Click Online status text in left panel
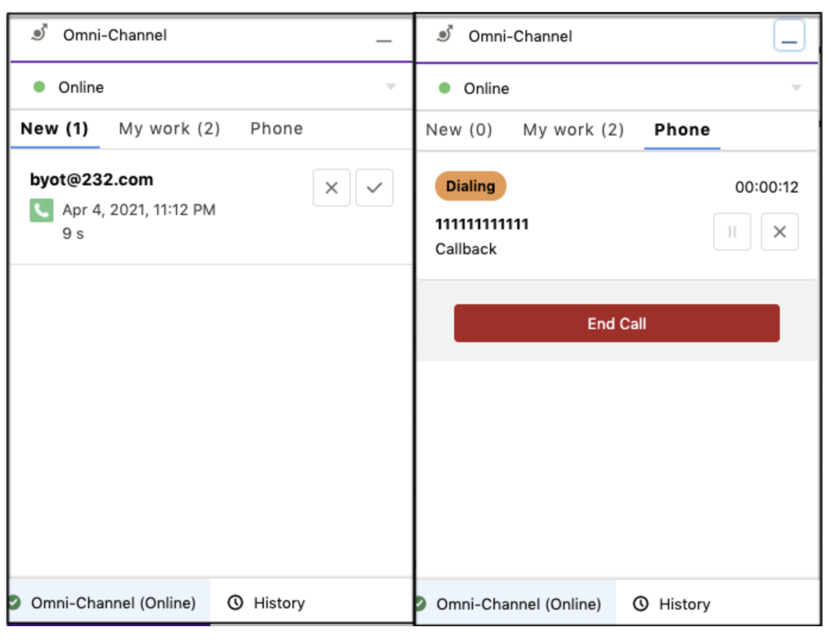This screenshot has width=831, height=644. tap(81, 87)
